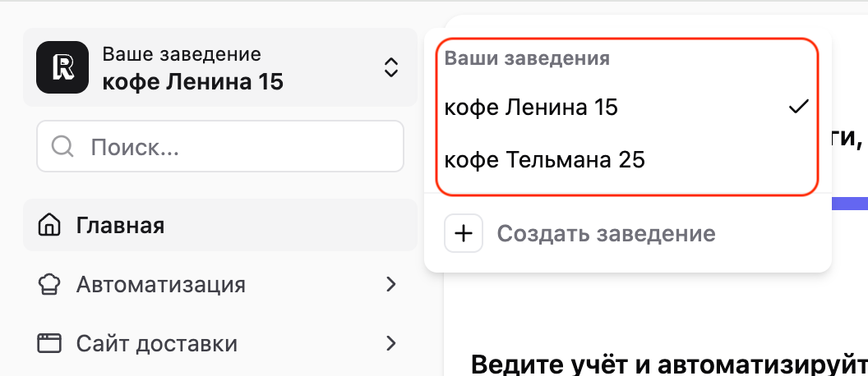Toggle the venue switcher up-down chevrons
Screen dimensions: 868x376
tap(391, 67)
